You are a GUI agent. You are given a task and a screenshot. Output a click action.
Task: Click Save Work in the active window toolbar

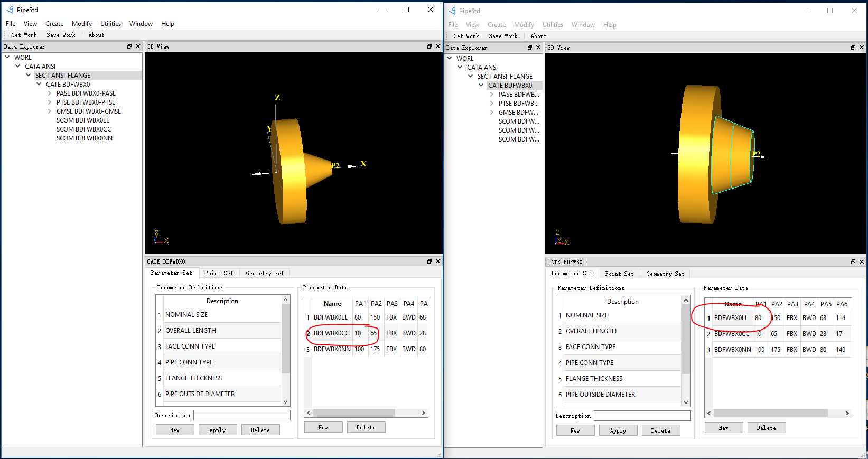click(61, 35)
